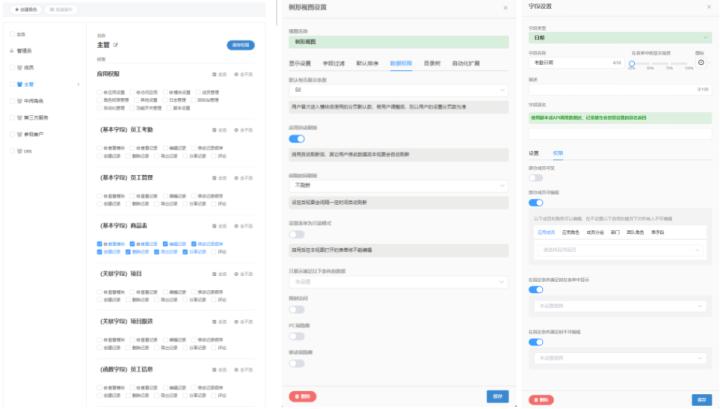Tick the checkbox before 第三方服务 in role list
Viewport: 720px width, 409px height.
tap(12, 118)
